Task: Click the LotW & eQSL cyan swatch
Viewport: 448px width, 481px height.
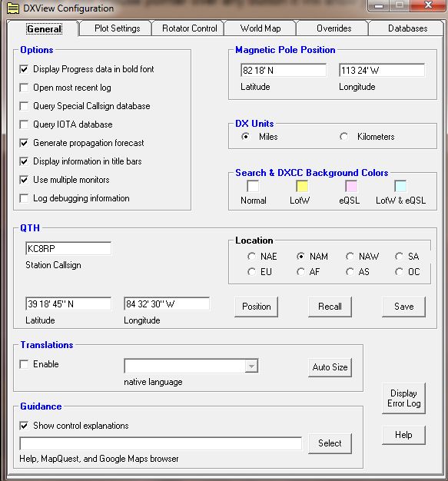Action: [x=400, y=186]
